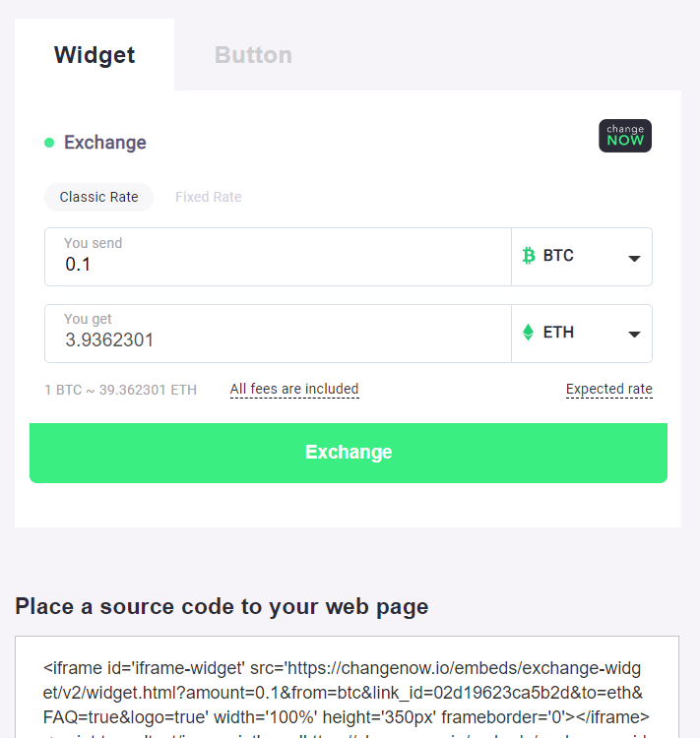Click the 1 BTC ~ 39.362301 ETH rate text
The height and width of the screenshot is (738, 700).
[x=120, y=390]
